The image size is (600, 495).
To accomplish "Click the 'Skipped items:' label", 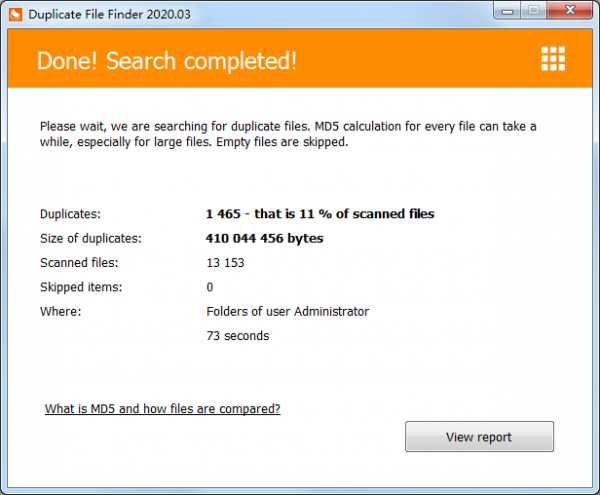I will pos(81,287).
